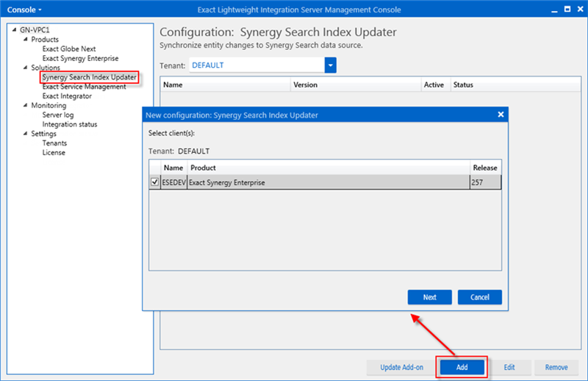Collapse the Monitoring tree node
Screen dimensions: 588x381
tap(26, 105)
